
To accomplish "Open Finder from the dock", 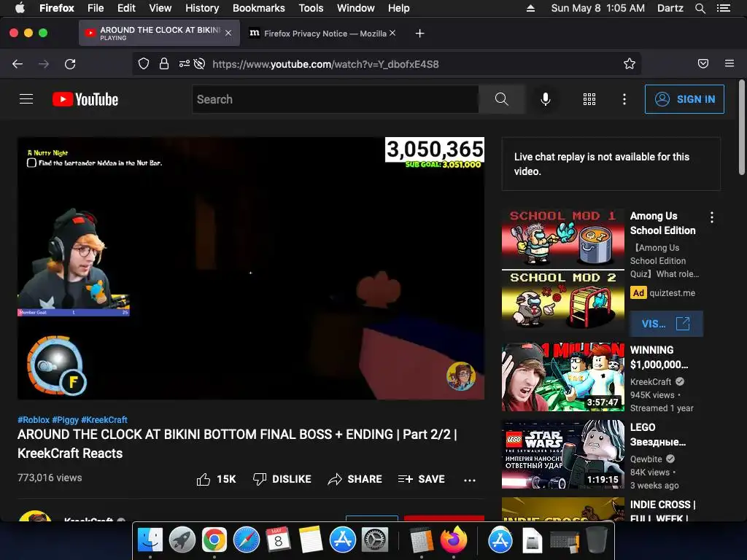I will 150,540.
